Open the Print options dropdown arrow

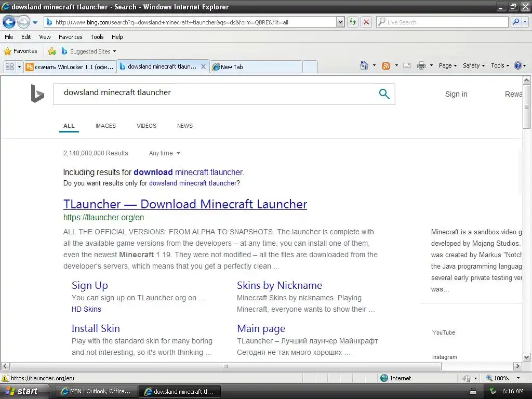(x=431, y=65)
